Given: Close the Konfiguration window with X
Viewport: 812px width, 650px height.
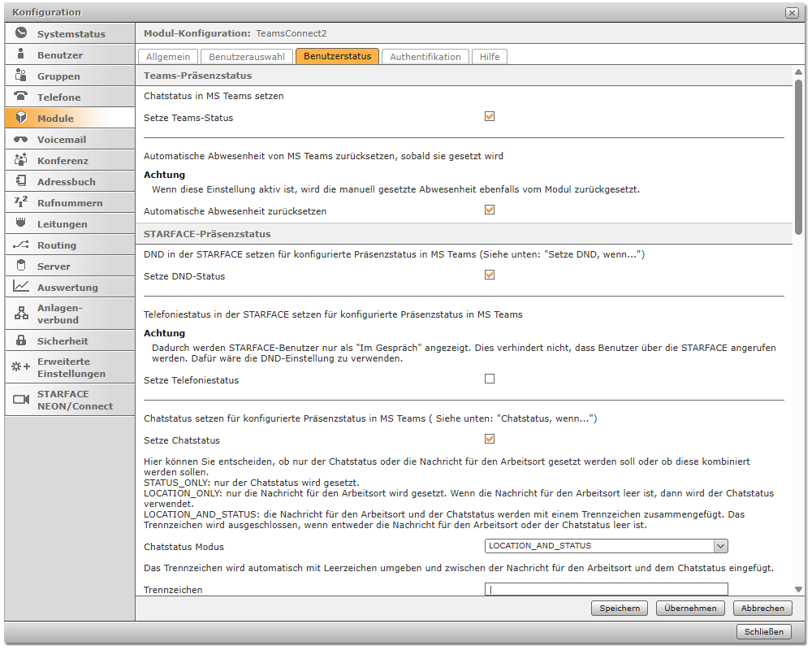Looking at the screenshot, I should pos(791,13).
